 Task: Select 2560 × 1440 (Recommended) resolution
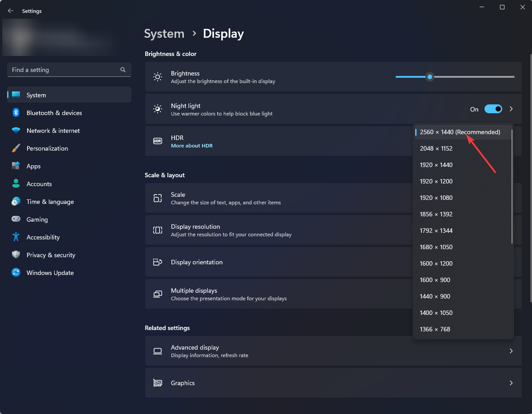click(x=463, y=132)
